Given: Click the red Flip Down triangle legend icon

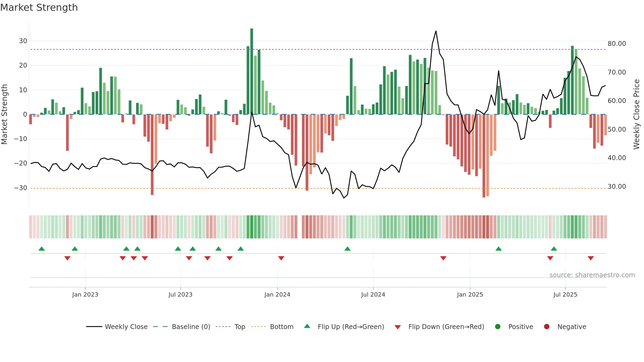Looking at the screenshot, I should [x=398, y=327].
